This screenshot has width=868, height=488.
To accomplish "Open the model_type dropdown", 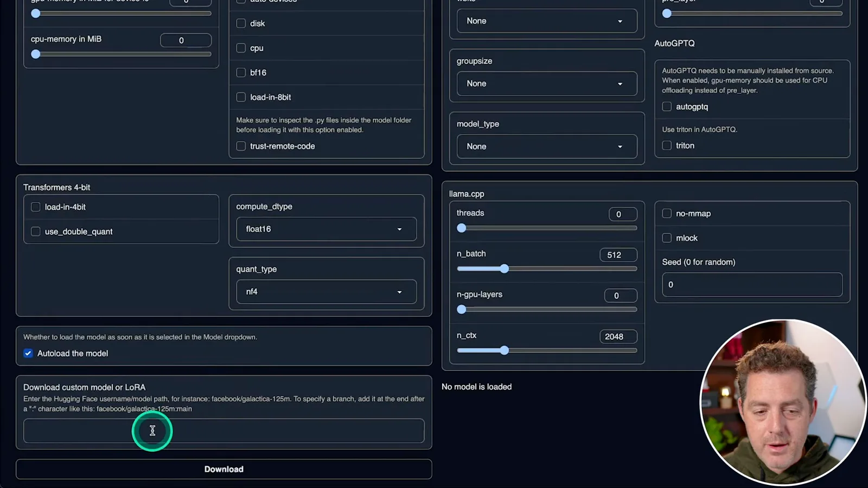I will [547, 146].
